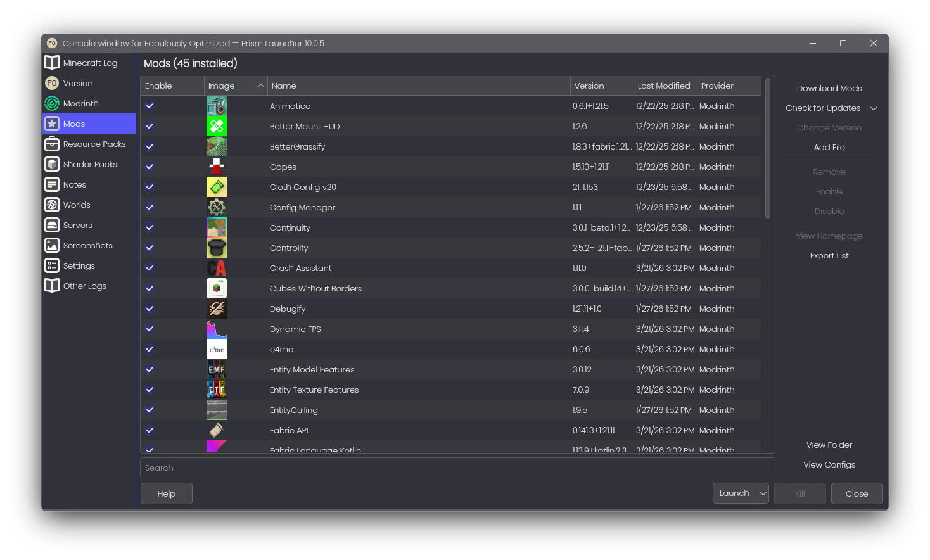Click the Notes sidebar icon

point(52,184)
